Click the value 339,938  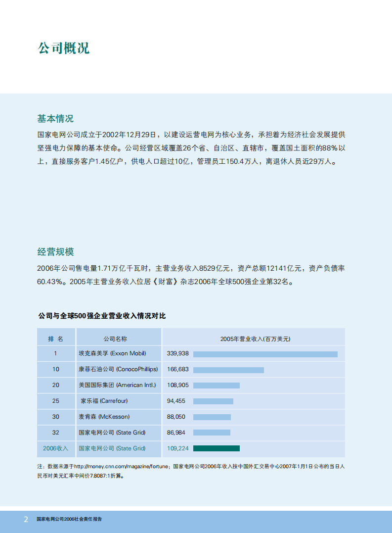(177, 353)
